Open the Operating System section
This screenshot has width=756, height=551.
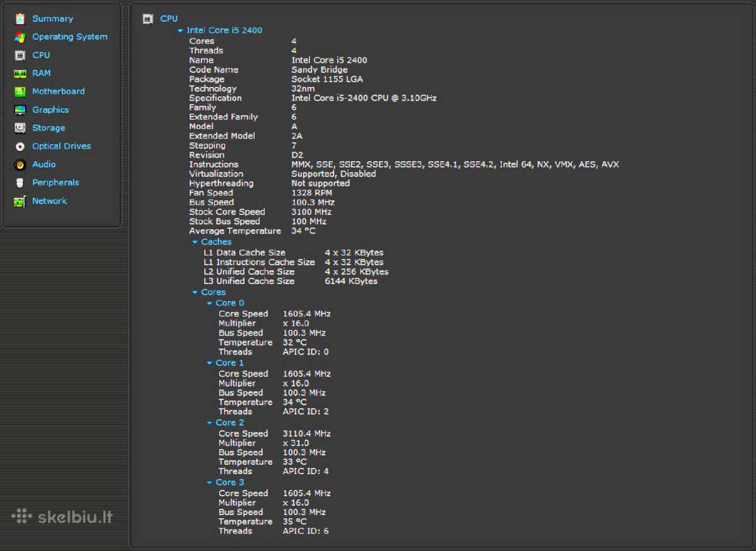point(70,37)
